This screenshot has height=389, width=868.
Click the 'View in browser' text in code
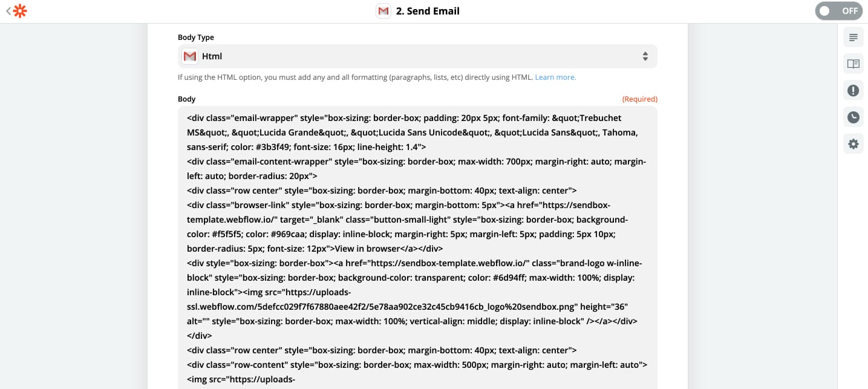(x=367, y=249)
